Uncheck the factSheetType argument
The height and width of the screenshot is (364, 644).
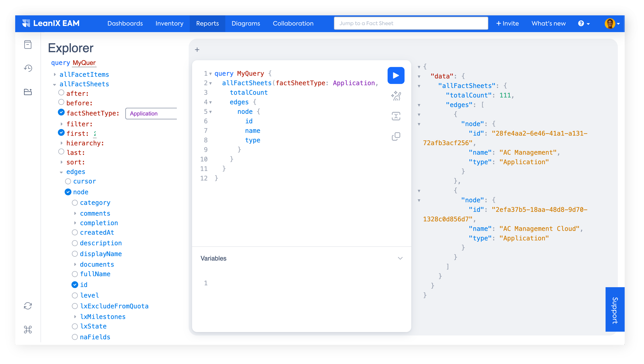61,112
